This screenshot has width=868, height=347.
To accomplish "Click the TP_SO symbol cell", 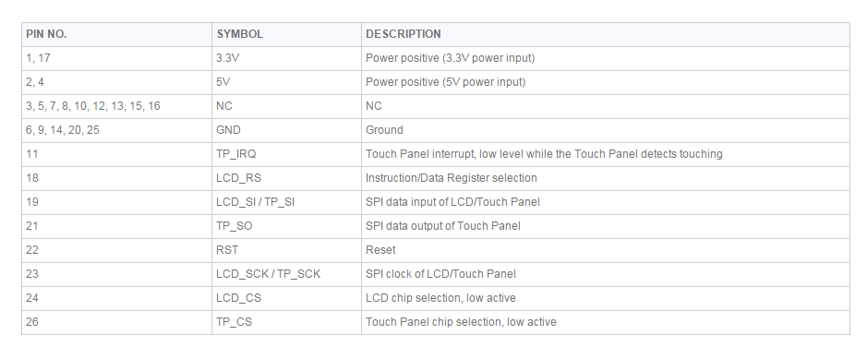I will tap(287, 226).
